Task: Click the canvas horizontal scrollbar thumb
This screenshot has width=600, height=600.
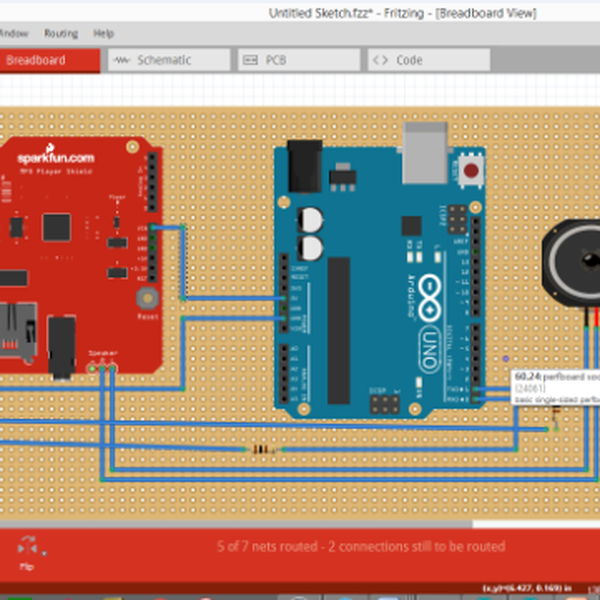Action: pos(236,524)
